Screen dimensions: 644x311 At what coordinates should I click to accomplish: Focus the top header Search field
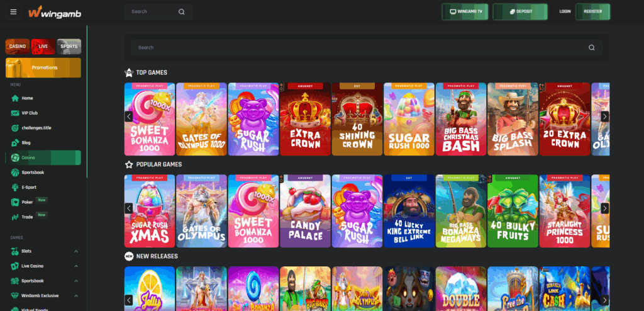click(158, 12)
